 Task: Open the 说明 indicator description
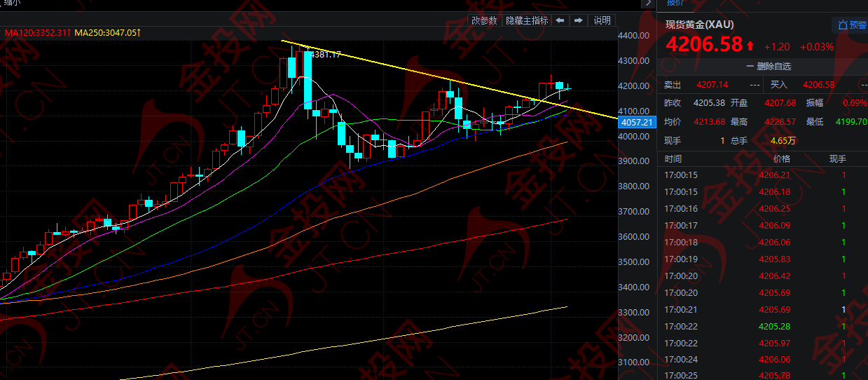tap(602, 20)
